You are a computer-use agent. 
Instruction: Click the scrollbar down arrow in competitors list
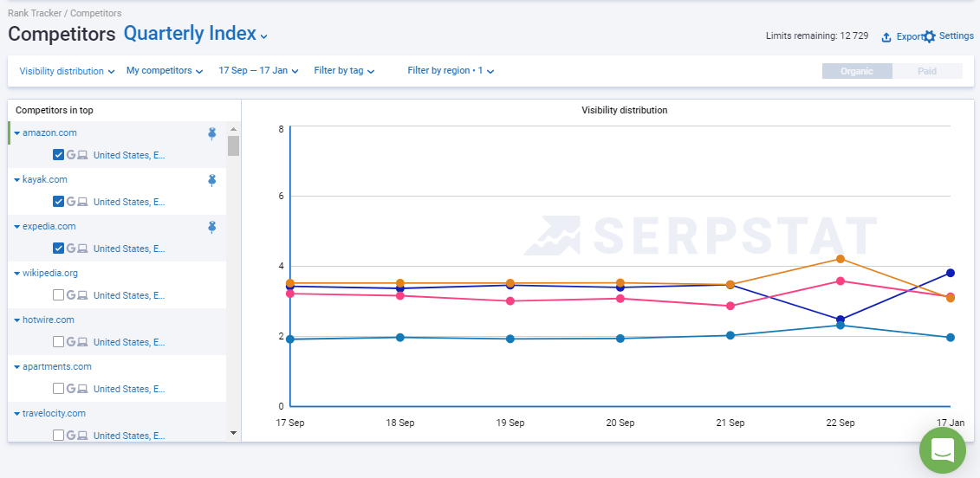[x=234, y=432]
